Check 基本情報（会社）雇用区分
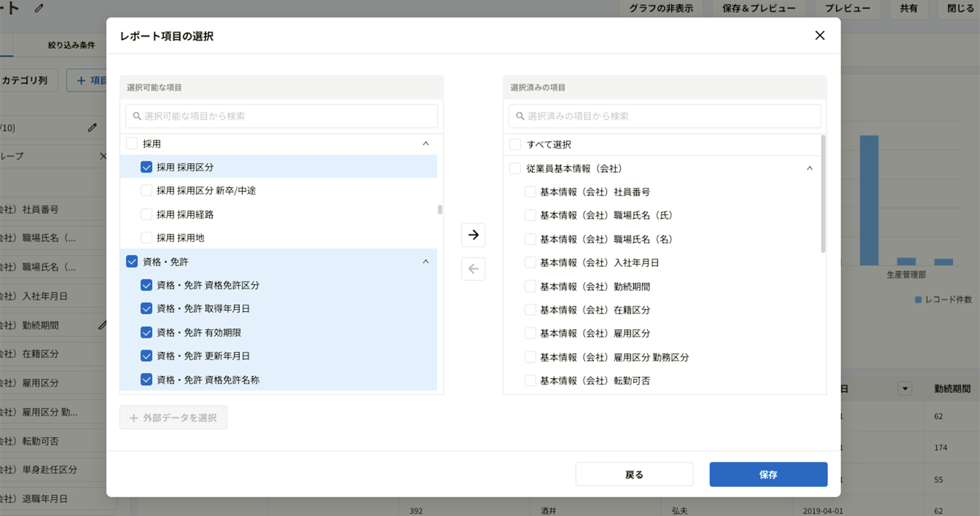 530,333
